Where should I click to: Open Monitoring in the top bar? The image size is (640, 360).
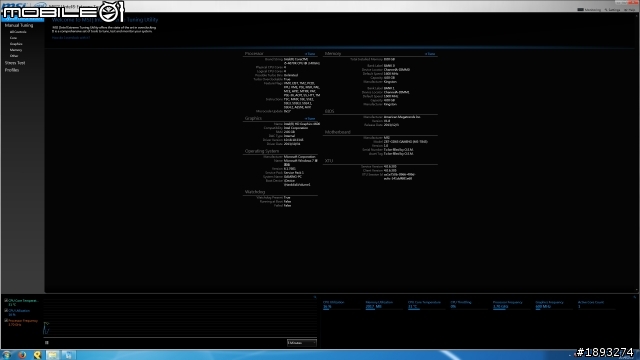click(x=589, y=9)
